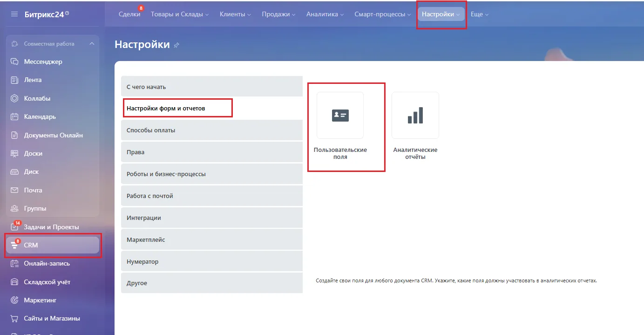Expand the Товары и Склады dropdown
This screenshot has width=644, height=335.
pos(180,14)
